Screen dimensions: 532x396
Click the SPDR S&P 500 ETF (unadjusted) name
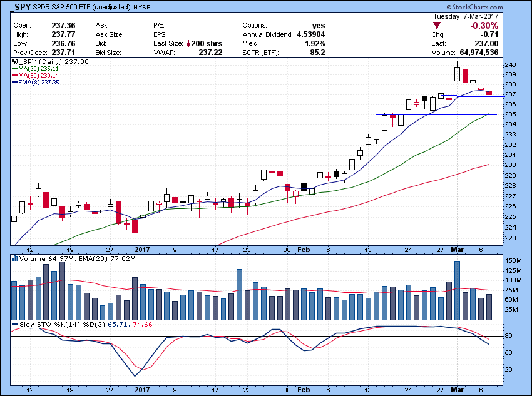pyautogui.click(x=82, y=7)
